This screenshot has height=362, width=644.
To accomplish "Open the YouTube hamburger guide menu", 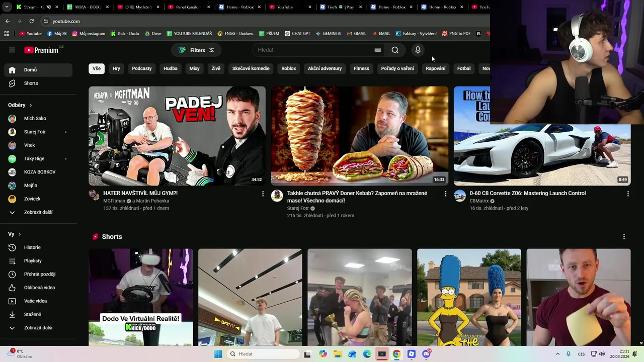I will point(12,50).
